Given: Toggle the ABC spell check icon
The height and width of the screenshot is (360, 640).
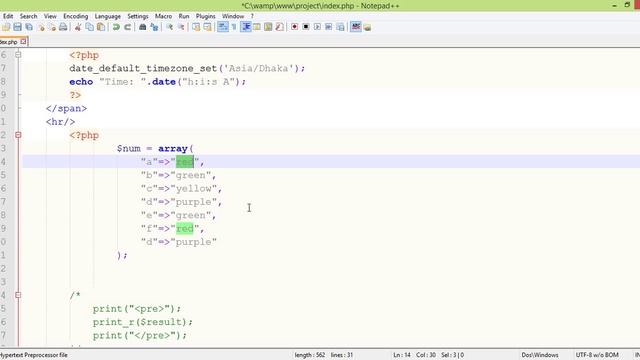Looking at the screenshot, I should [356, 27].
